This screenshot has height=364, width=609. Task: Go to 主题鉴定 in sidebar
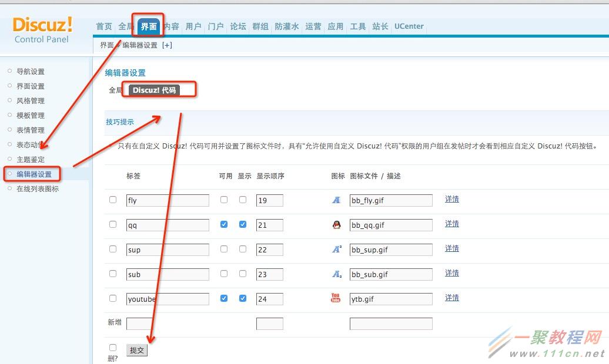tap(31, 160)
